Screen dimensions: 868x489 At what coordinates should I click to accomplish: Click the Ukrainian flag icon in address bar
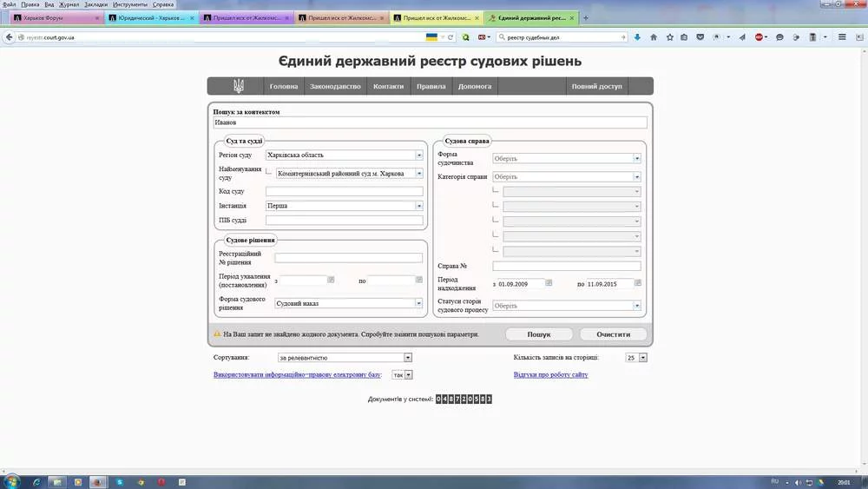pos(431,37)
